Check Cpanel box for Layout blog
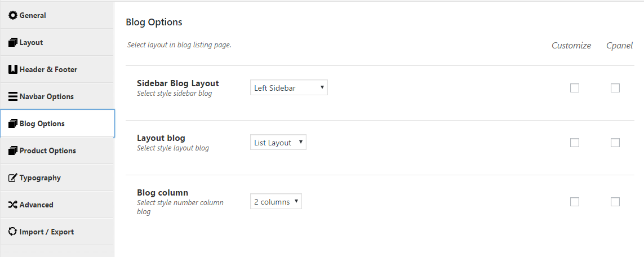The height and width of the screenshot is (257, 644). pyautogui.click(x=615, y=143)
